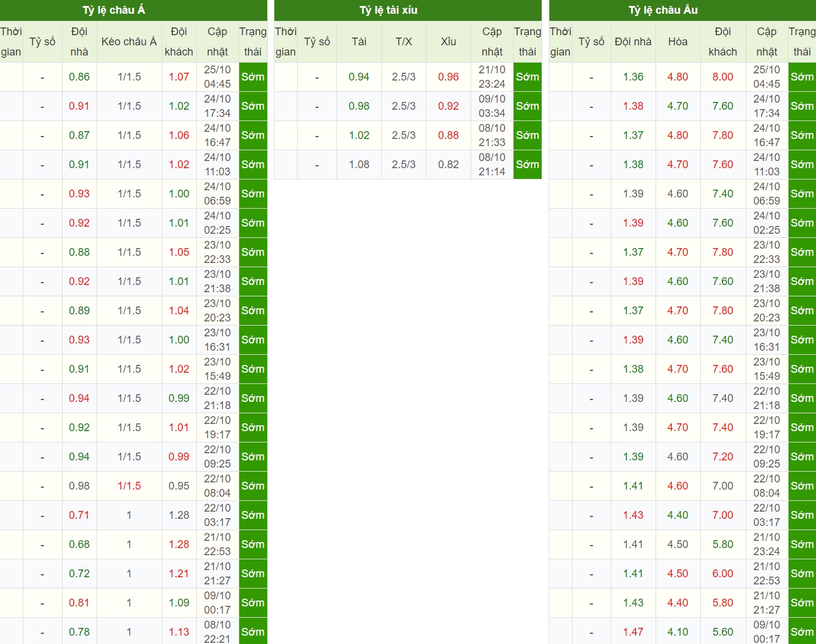Select 'Đội khách' header in châu Á table
This screenshot has height=644, width=816.
179,42
